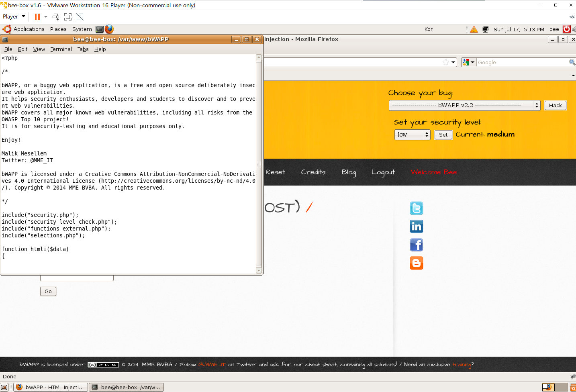
Task: Open terminal Tabs menu
Action: (x=83, y=49)
